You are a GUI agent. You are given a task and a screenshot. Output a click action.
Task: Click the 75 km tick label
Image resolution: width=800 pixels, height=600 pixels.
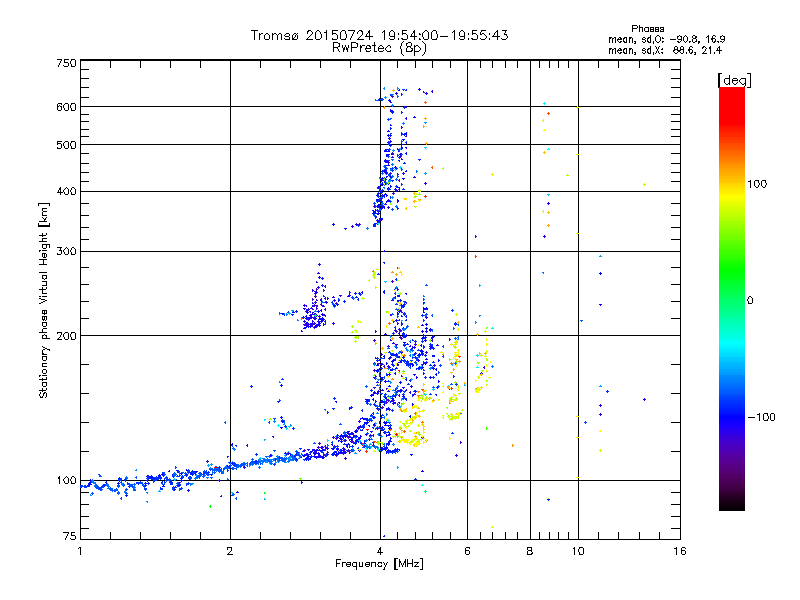click(x=70, y=536)
